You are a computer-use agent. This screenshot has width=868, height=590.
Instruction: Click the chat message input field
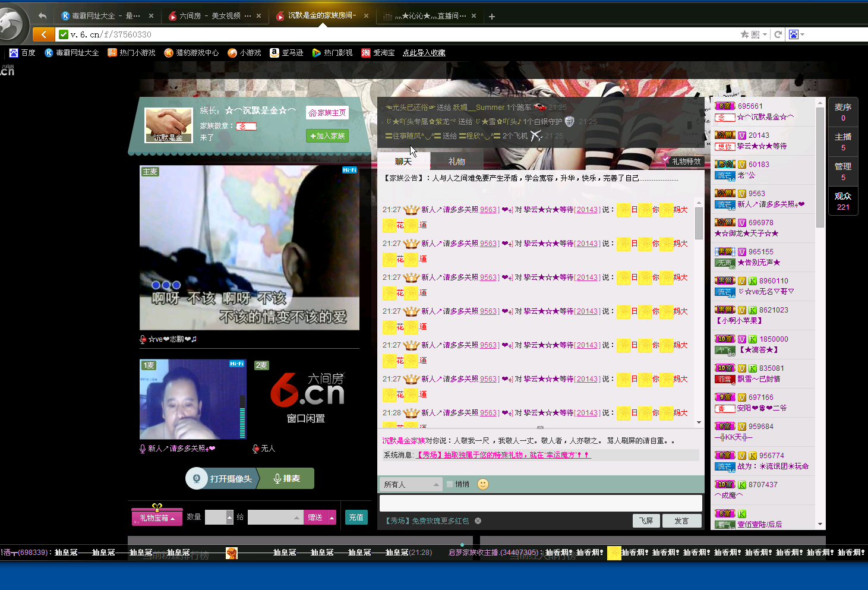click(541, 503)
